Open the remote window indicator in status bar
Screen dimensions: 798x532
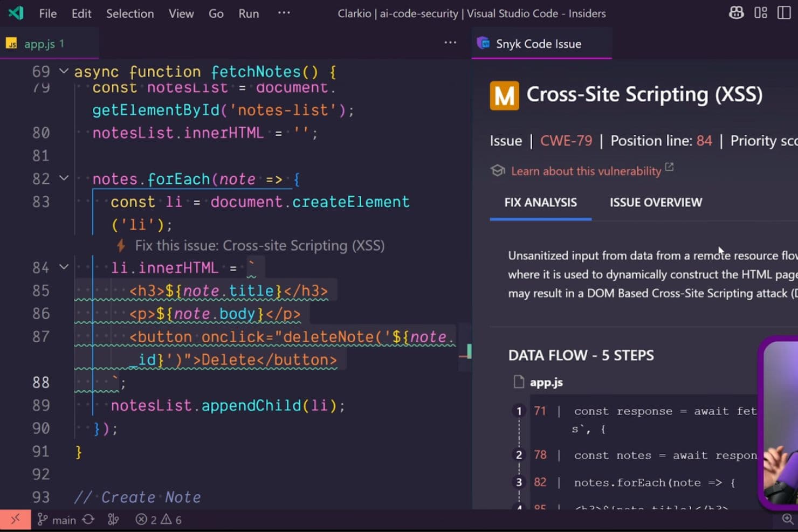click(15, 520)
